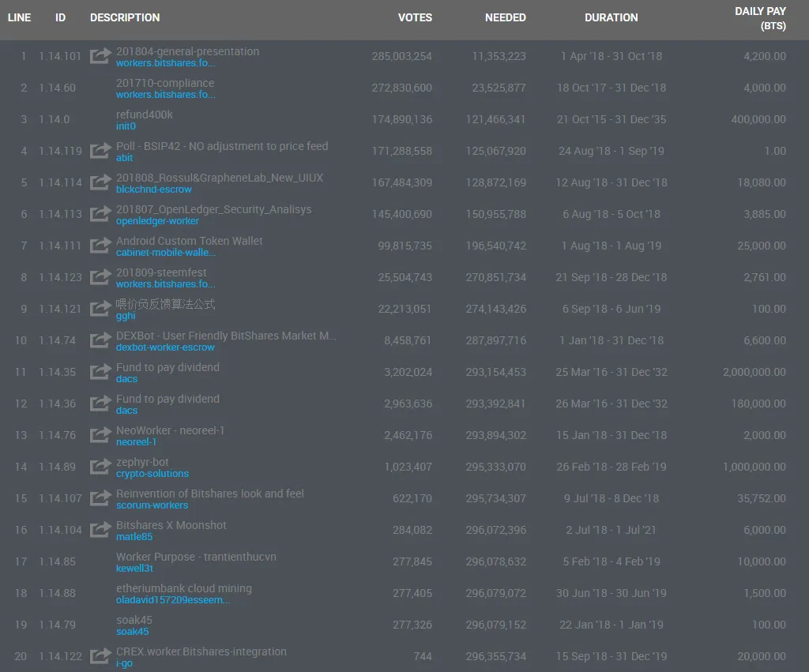Open cabinet-mobile-walle... account link
The height and width of the screenshot is (672, 809).
point(166,252)
